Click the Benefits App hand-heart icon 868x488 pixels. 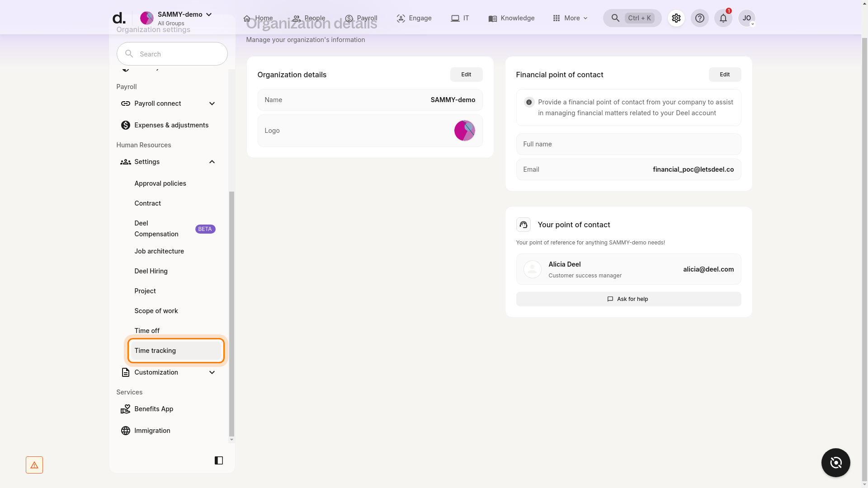125,409
